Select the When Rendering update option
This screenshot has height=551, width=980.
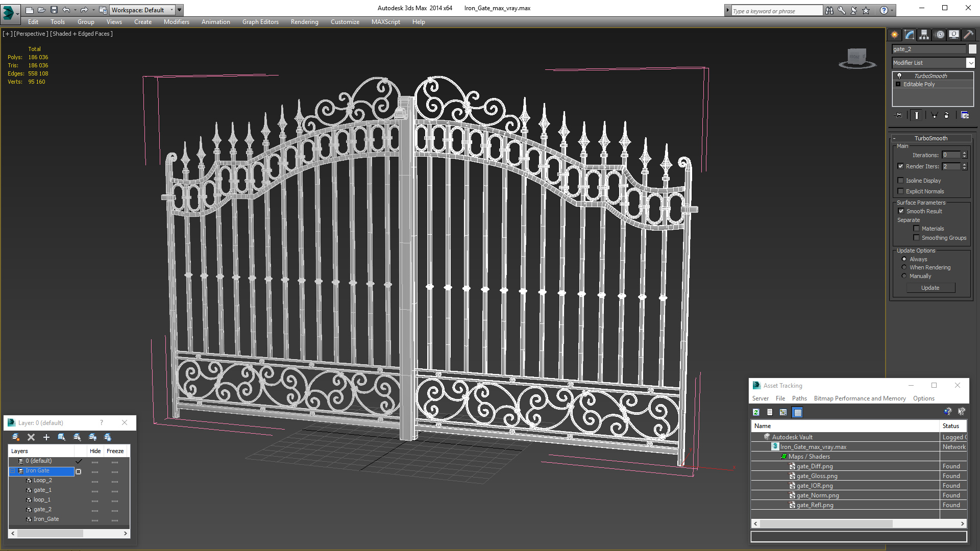tap(904, 267)
